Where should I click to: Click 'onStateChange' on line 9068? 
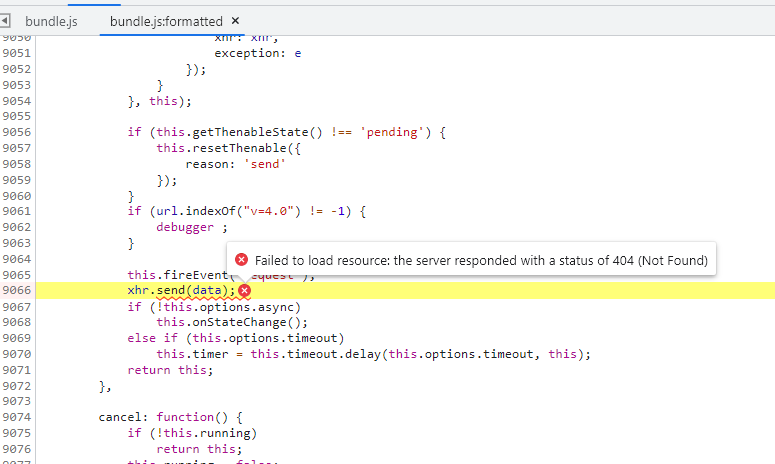click(x=239, y=322)
